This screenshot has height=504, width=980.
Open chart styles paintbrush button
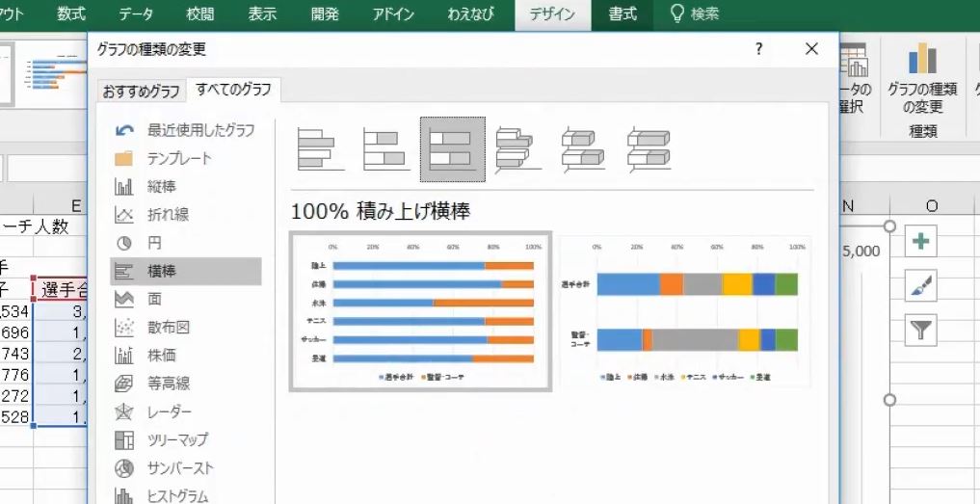920,286
